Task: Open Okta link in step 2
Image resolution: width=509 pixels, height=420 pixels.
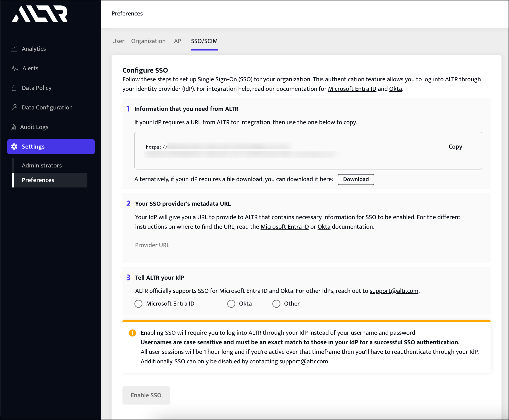Action: 324,227
